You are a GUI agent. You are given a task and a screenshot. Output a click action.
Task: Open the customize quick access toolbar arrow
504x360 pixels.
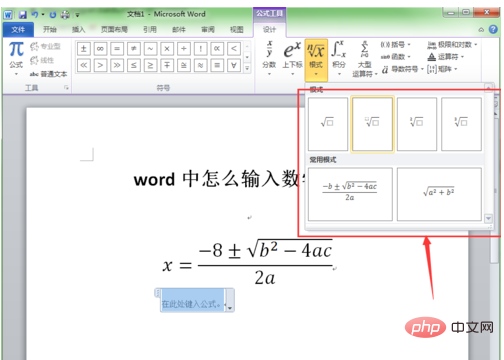tap(77, 15)
